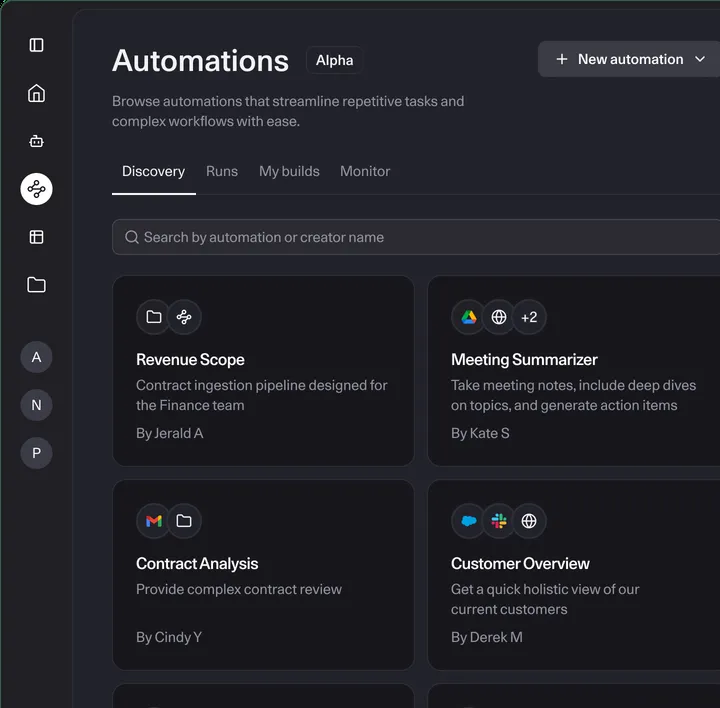Select workspace avatar N
This screenshot has height=708, width=720.
coord(36,405)
